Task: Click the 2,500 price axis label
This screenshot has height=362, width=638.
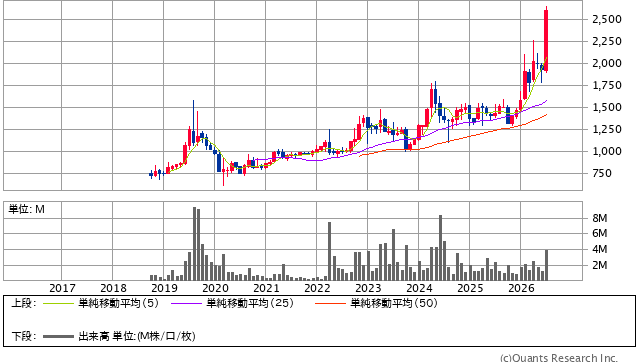Action: pyautogui.click(x=607, y=19)
